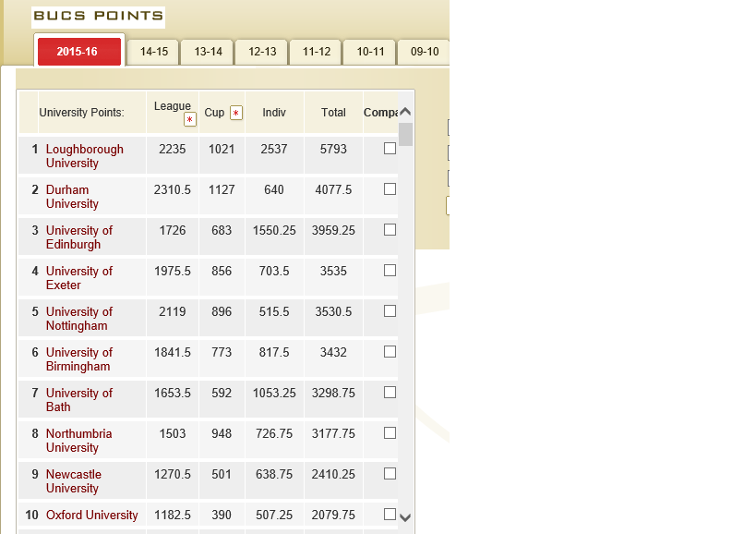Switch to the 12-13 season tab

click(262, 52)
